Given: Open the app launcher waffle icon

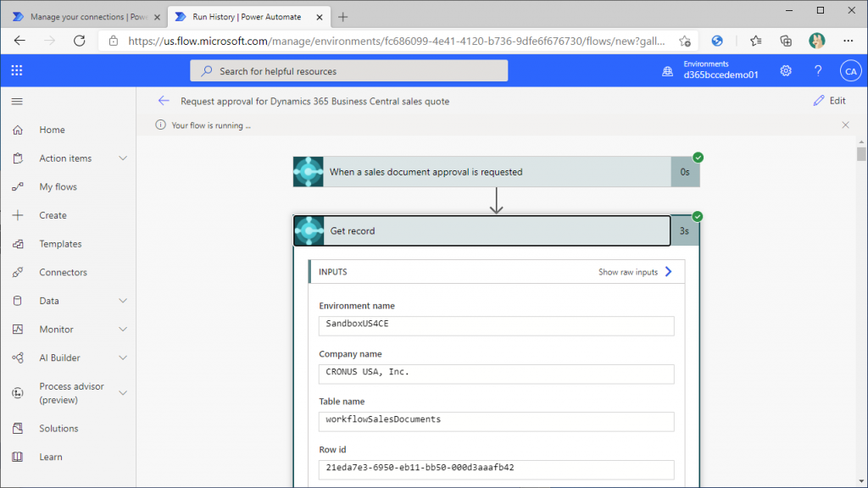Looking at the screenshot, I should [17, 70].
